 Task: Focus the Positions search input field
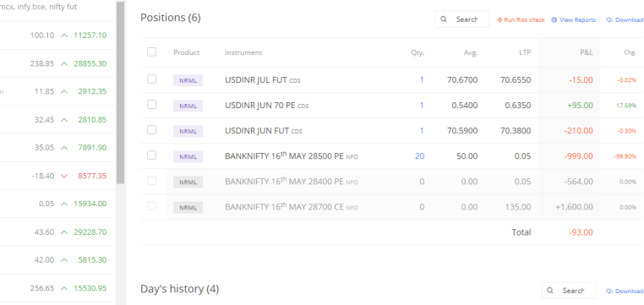[x=462, y=19]
